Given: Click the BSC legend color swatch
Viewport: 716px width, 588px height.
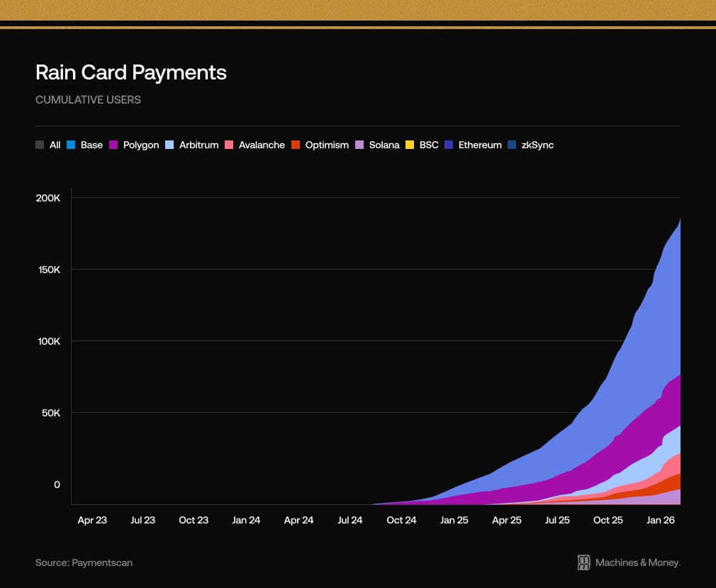Looking at the screenshot, I should (410, 145).
